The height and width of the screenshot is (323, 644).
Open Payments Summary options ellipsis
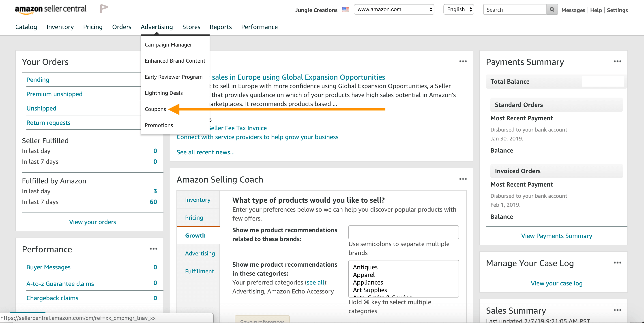click(617, 62)
